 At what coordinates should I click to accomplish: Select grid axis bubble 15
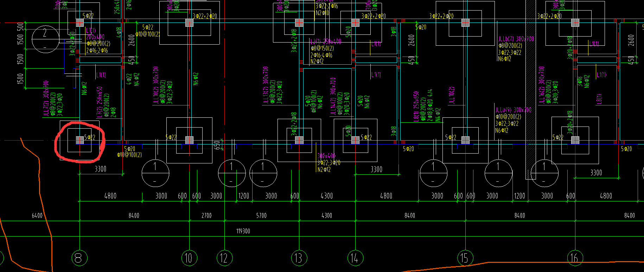465,258
